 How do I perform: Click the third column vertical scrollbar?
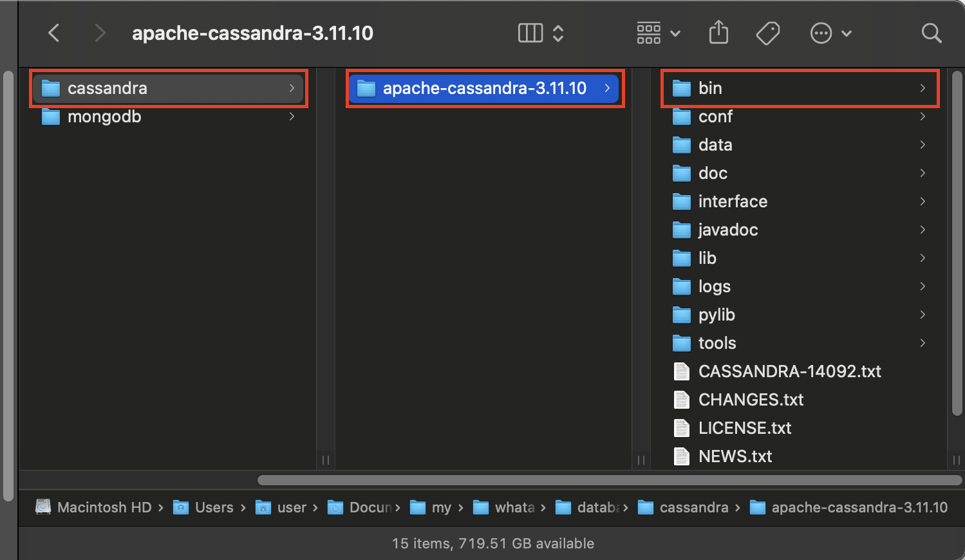pyautogui.click(x=957, y=243)
